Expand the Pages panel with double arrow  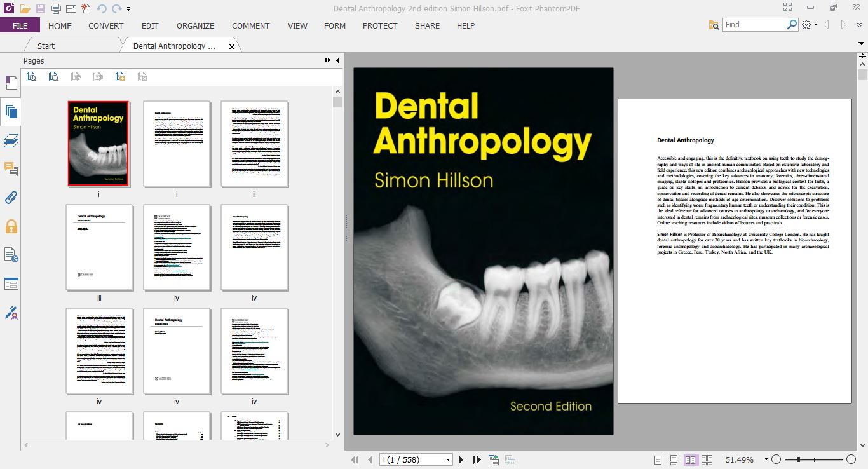pos(328,60)
